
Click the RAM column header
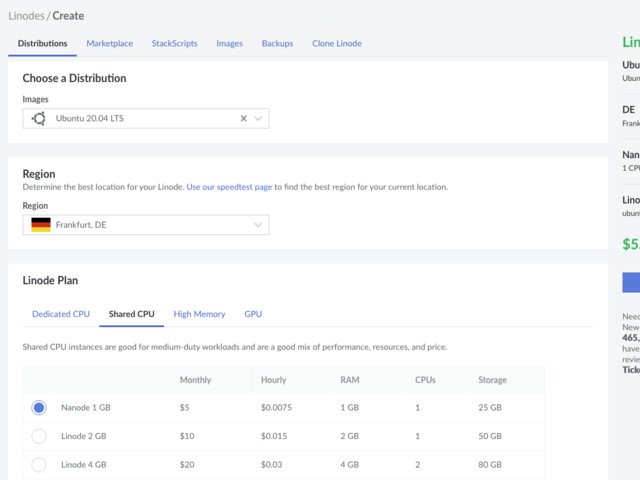pyautogui.click(x=350, y=380)
